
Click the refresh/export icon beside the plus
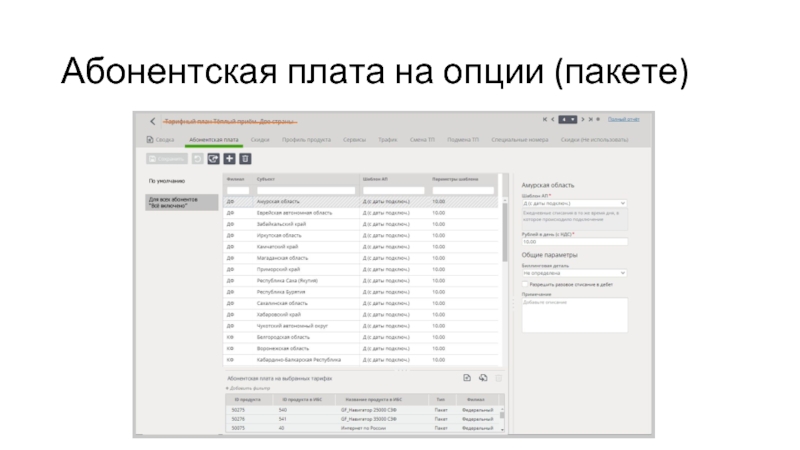[x=213, y=159]
